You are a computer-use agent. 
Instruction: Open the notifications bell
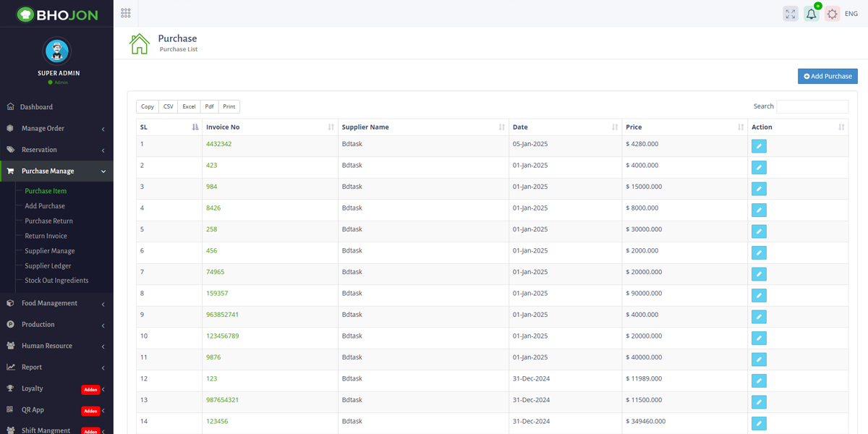[x=811, y=14]
